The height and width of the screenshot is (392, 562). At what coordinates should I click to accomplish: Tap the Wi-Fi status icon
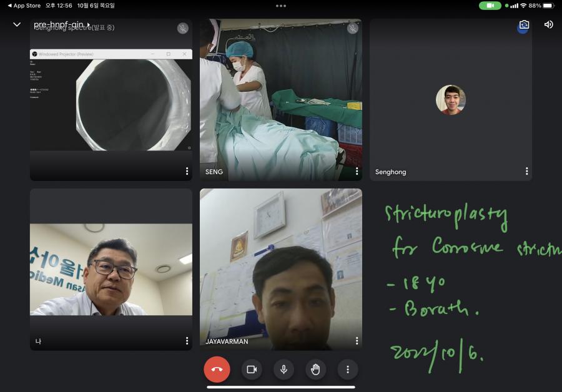(523, 6)
